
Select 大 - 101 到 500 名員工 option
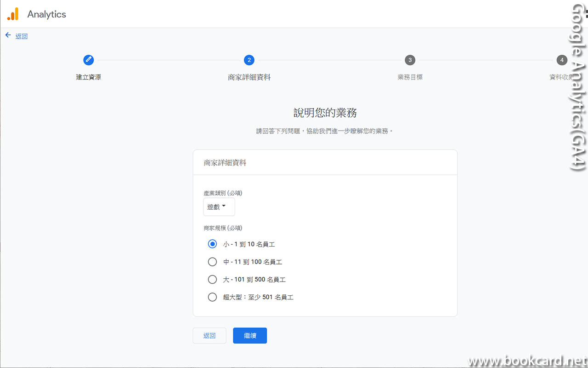[x=212, y=279]
